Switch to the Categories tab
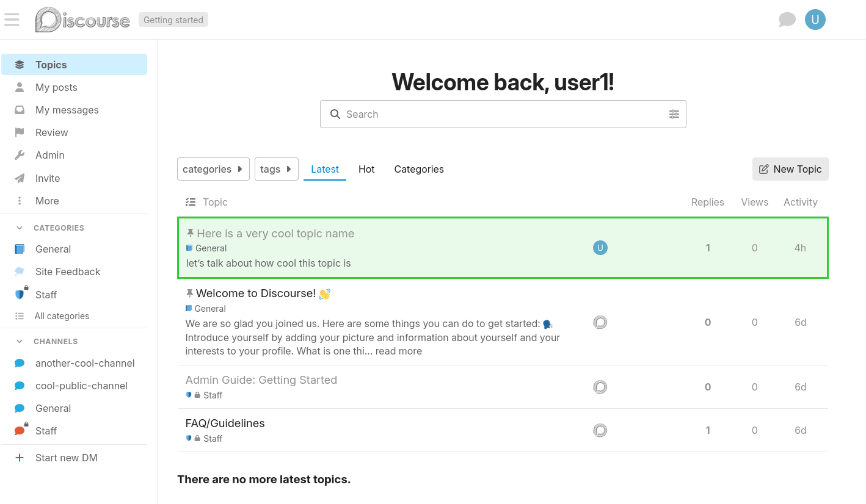Image resolution: width=866 pixels, height=504 pixels. tap(419, 169)
